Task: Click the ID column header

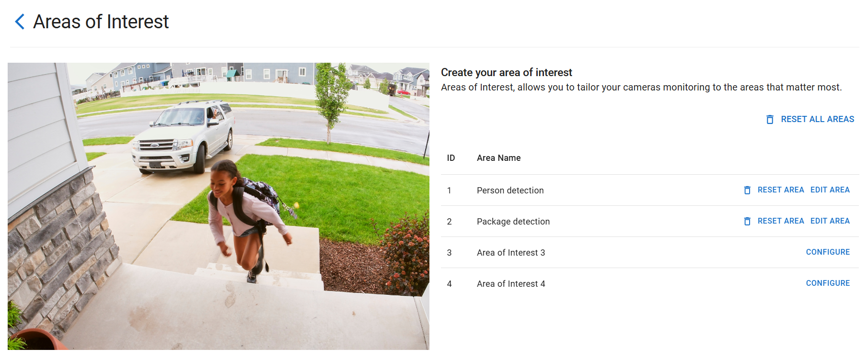Action: click(x=451, y=158)
